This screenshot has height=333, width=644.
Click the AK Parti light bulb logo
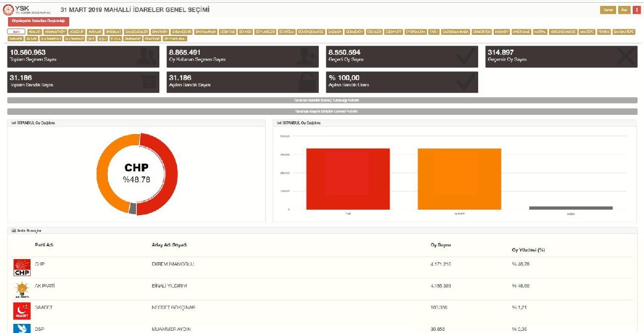[x=22, y=290]
